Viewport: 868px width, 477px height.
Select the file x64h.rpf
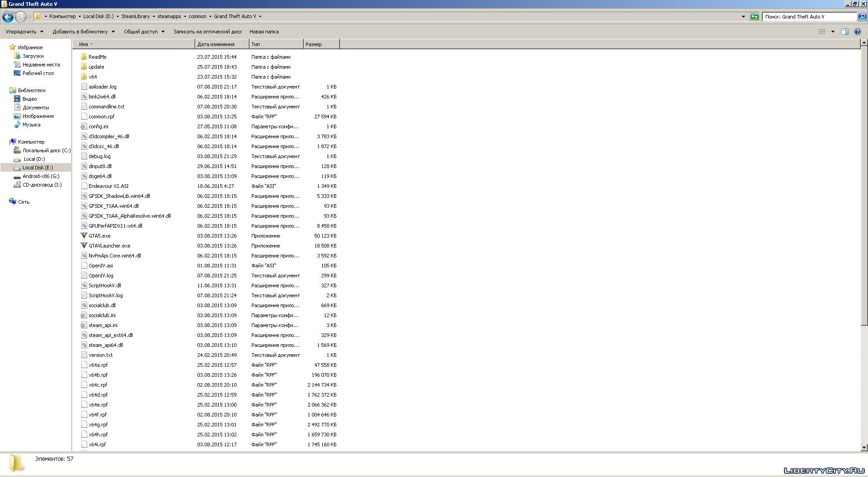click(98, 435)
